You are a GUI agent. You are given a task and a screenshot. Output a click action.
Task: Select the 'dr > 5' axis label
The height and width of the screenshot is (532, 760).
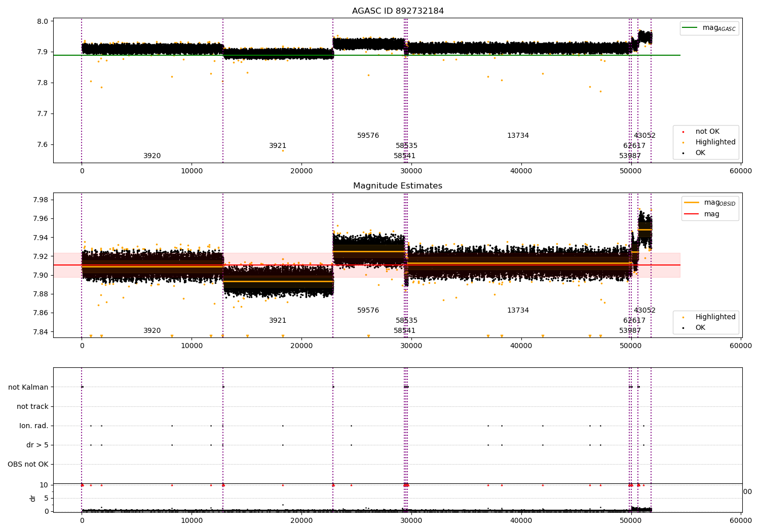[37, 445]
